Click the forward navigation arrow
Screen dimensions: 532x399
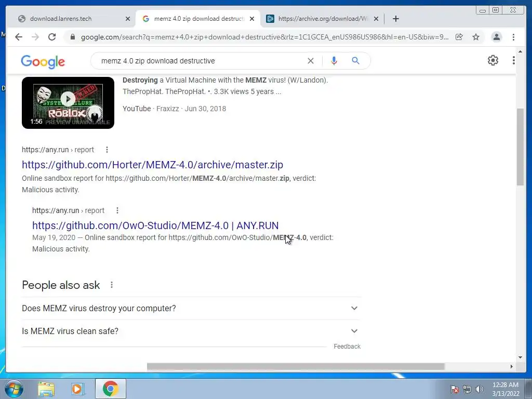coord(35,37)
